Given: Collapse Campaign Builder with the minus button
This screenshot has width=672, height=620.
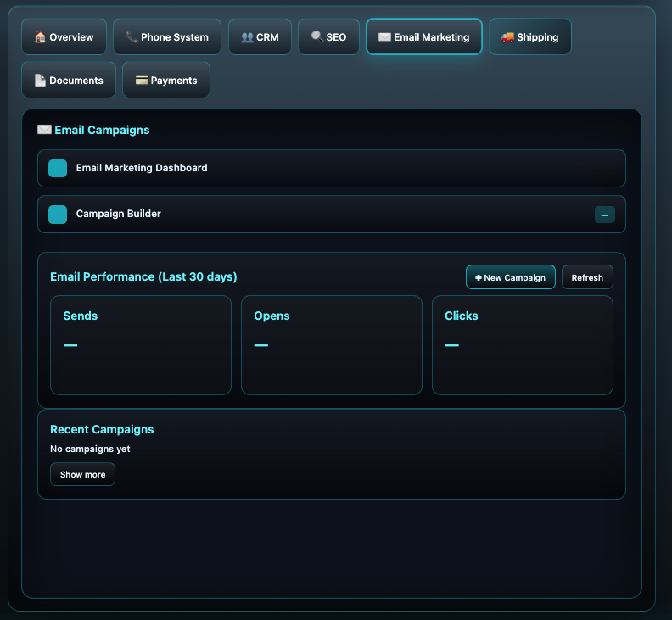Looking at the screenshot, I should point(604,215).
